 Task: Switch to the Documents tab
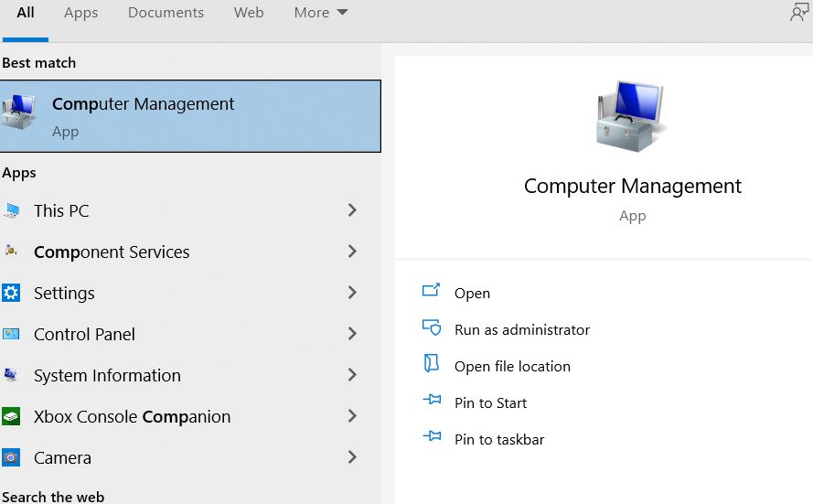[166, 13]
